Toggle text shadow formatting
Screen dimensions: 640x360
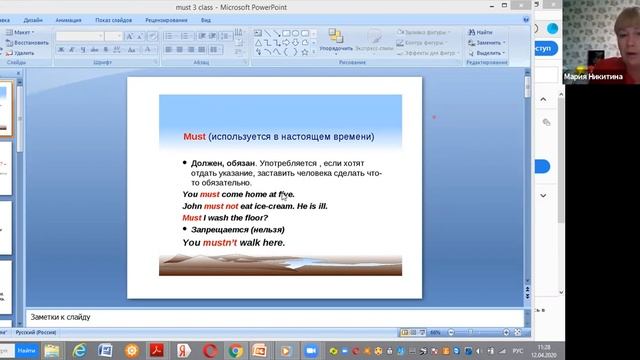[106, 49]
